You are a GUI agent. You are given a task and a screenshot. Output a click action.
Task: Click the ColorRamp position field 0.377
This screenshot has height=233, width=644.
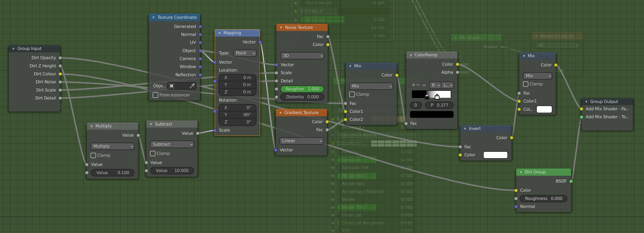click(439, 105)
